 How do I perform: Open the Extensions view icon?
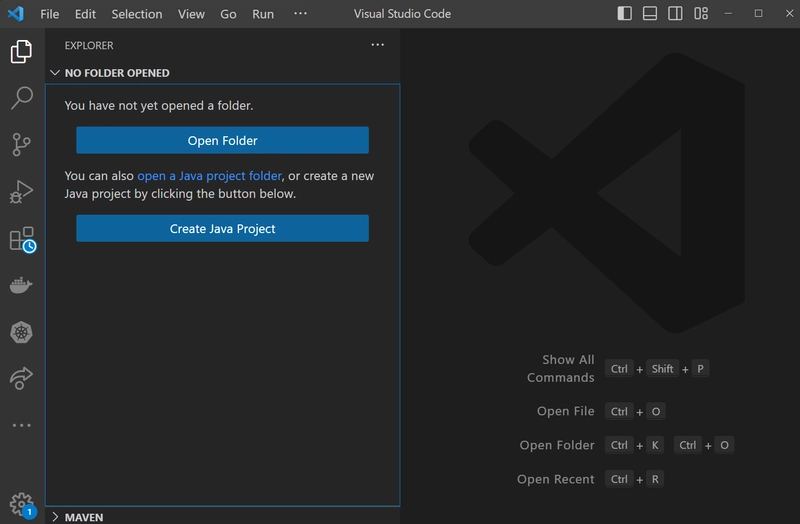click(22, 239)
